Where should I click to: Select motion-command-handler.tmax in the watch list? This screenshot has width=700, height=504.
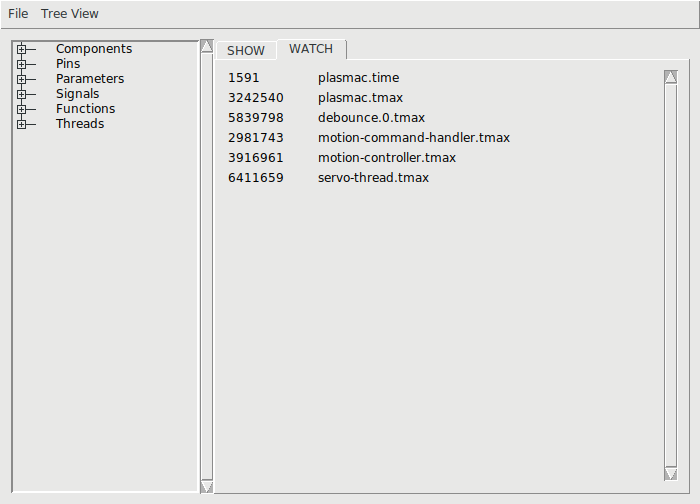click(x=413, y=138)
